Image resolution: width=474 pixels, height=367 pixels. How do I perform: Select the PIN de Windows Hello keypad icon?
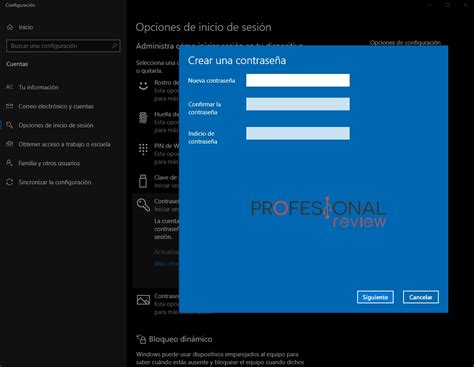[143, 149]
